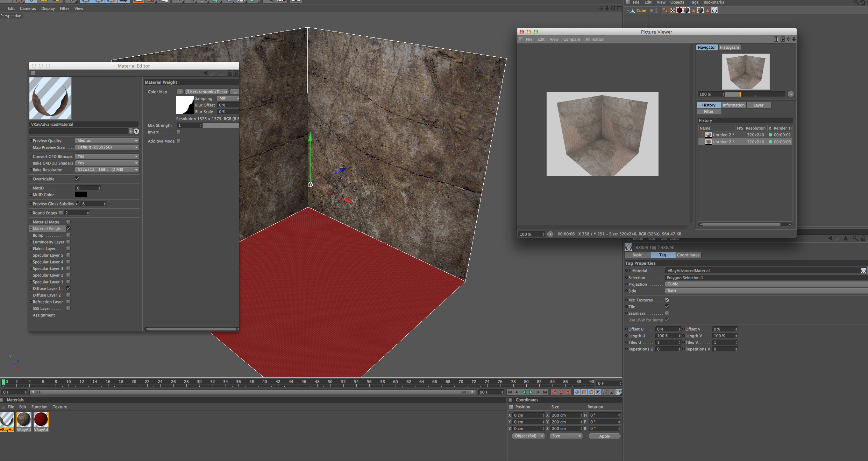Image resolution: width=868 pixels, height=461 pixels.
Task: Toggle the position keyframe (move arrows) icon
Action: click(577, 392)
